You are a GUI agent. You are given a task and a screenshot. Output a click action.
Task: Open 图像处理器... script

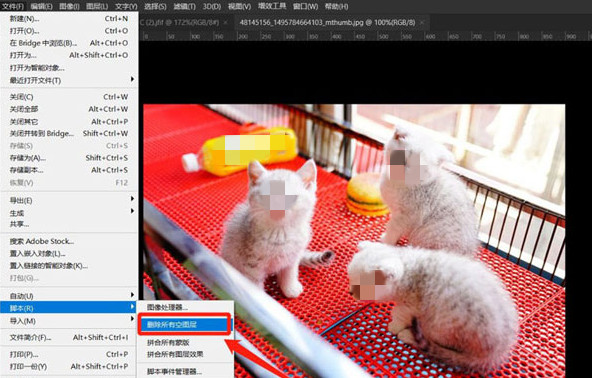pyautogui.click(x=185, y=307)
